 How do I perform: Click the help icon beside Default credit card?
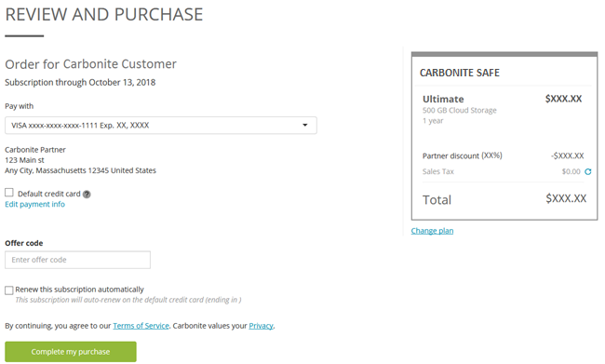(x=87, y=195)
